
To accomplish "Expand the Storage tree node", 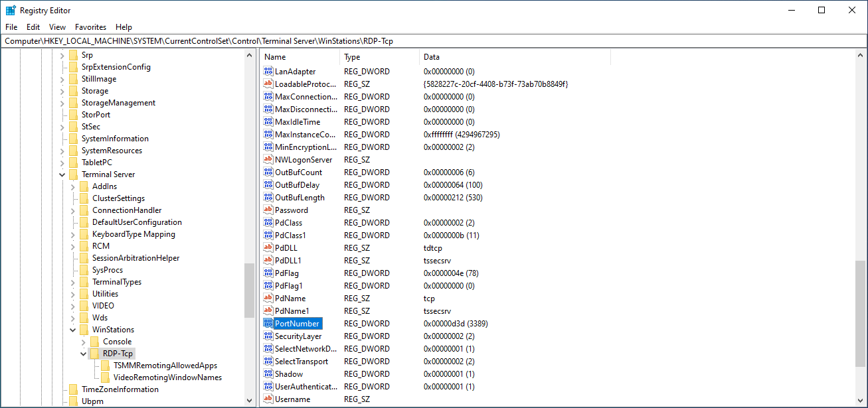I will tap(62, 91).
